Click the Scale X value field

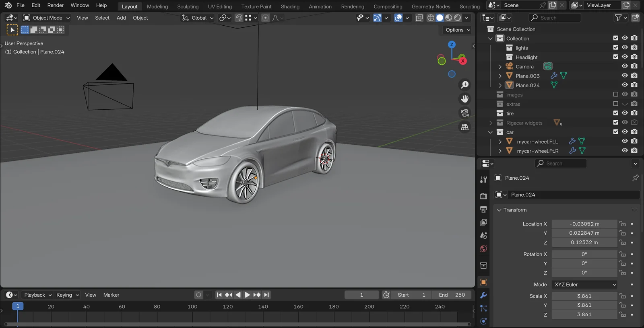(x=584, y=296)
